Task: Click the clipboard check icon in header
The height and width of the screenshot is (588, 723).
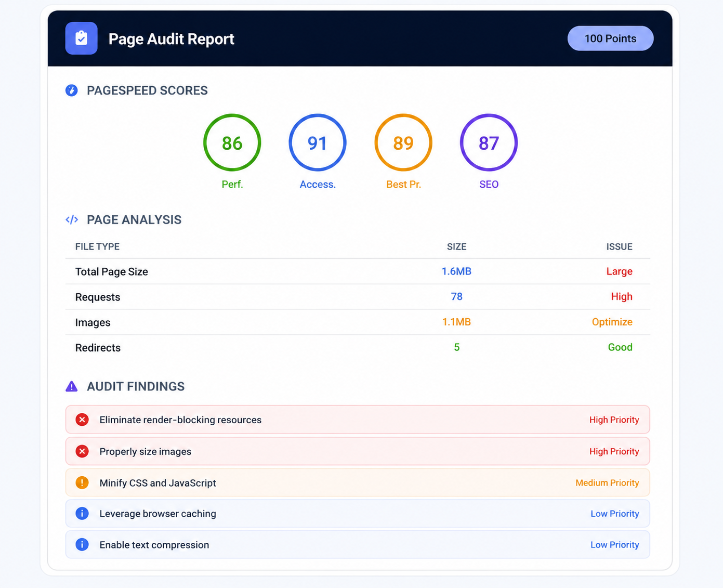Action: pos(81,38)
